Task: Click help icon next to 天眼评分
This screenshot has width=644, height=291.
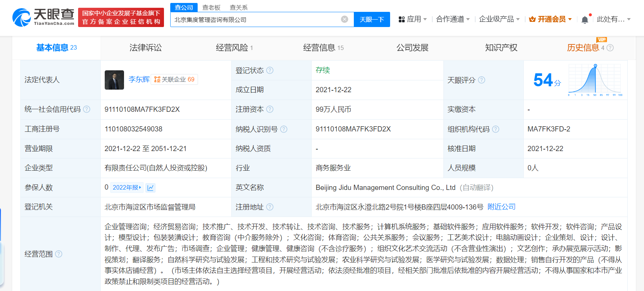Action: pyautogui.click(x=482, y=80)
